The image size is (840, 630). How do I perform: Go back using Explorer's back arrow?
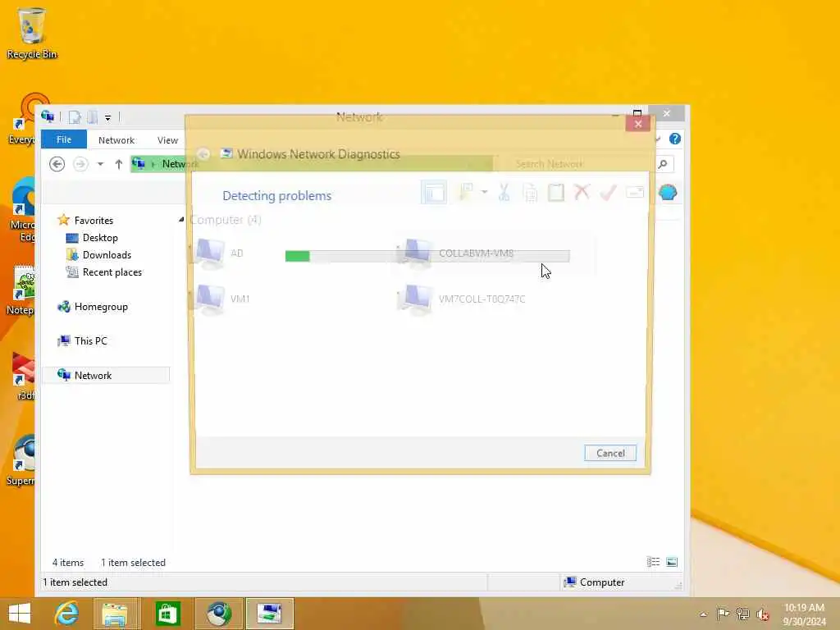pyautogui.click(x=57, y=164)
